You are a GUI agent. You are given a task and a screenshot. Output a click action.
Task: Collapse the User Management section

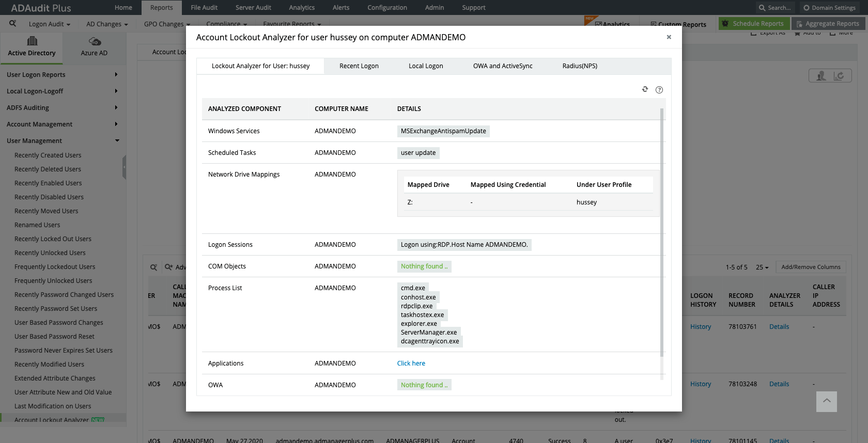tap(117, 140)
